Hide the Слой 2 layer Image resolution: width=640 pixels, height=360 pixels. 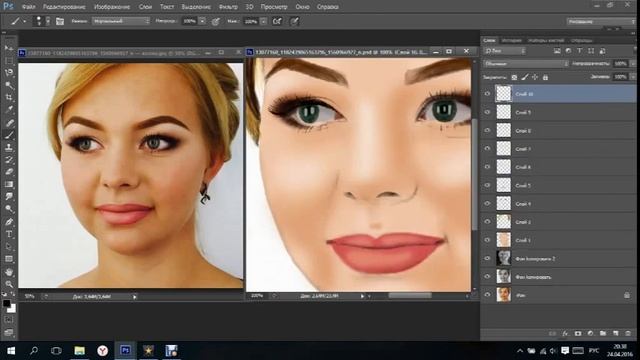tap(487, 222)
